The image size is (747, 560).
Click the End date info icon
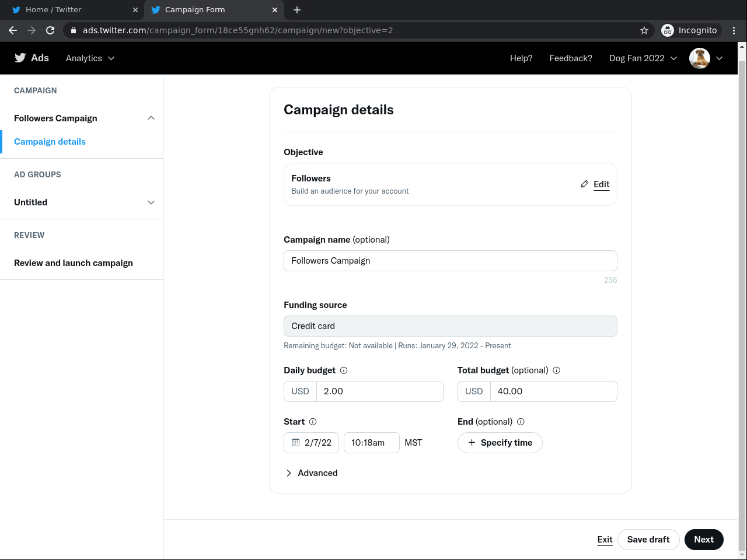pyautogui.click(x=521, y=422)
